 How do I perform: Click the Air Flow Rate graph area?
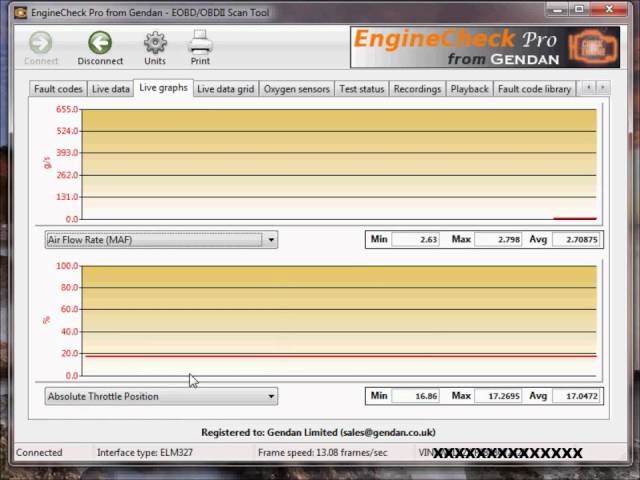click(339, 164)
